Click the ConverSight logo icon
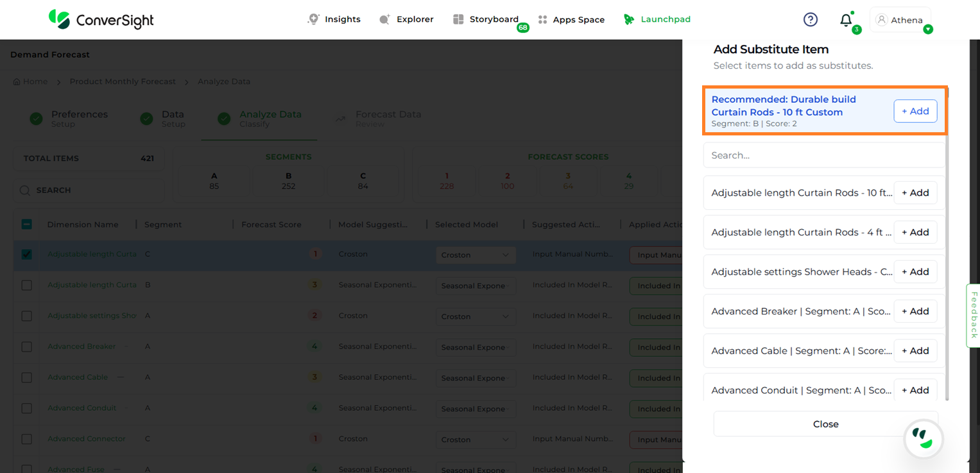This screenshot has width=980, height=473. coord(59,19)
